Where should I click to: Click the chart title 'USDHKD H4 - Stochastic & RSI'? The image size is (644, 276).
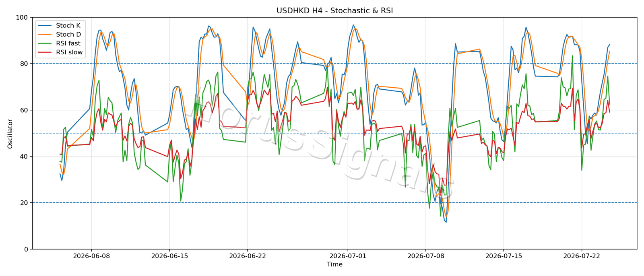(x=334, y=11)
